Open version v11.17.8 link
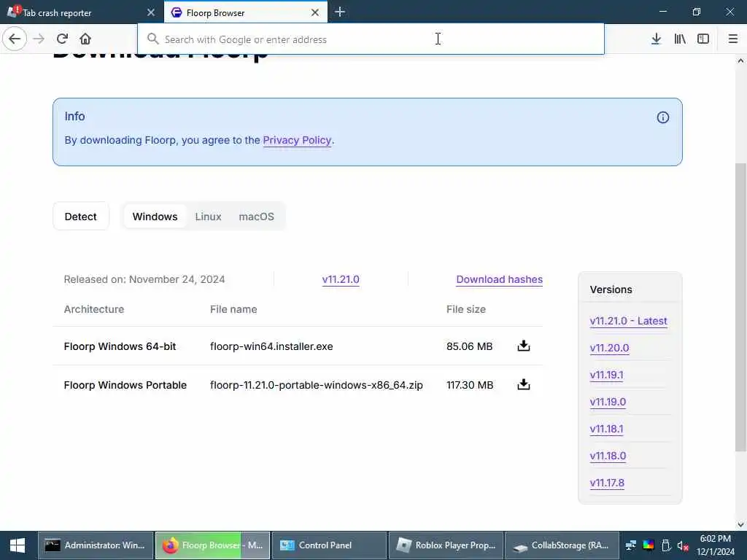Viewport: 747px width, 560px height. point(607,483)
